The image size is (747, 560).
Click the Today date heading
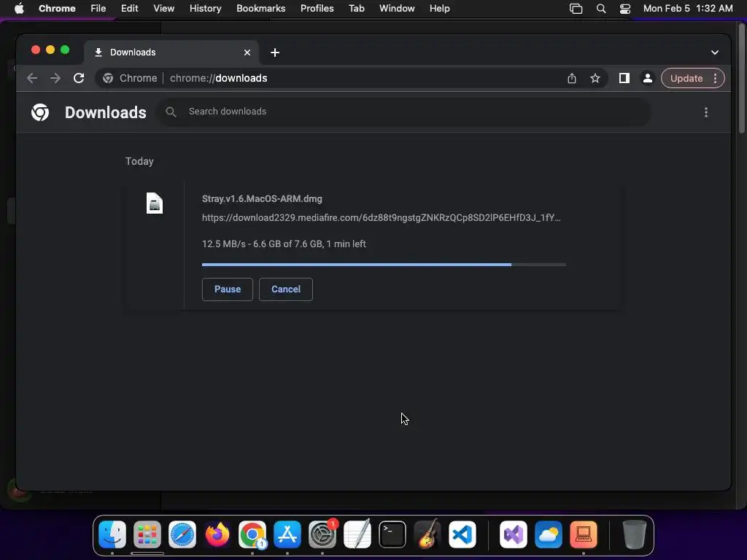point(139,161)
